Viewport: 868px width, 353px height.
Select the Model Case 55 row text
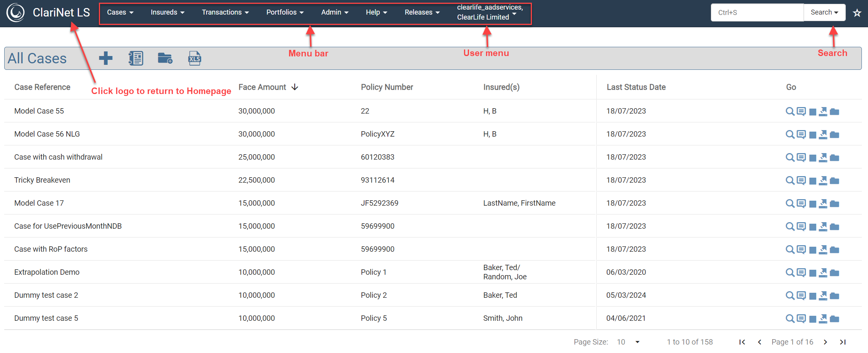[x=39, y=111]
